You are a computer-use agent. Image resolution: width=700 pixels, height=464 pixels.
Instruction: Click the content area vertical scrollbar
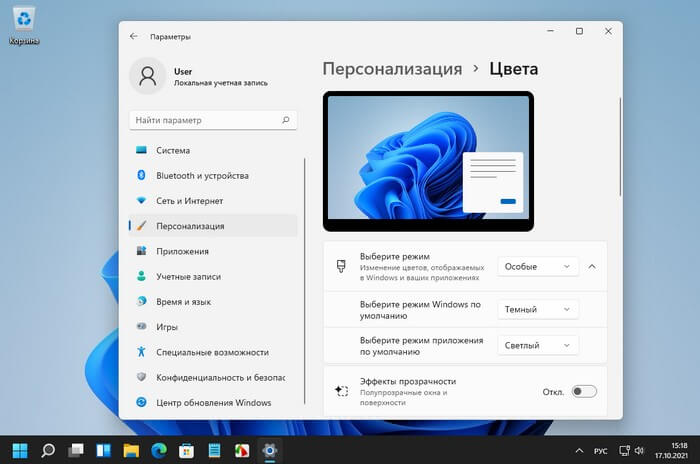(620, 146)
